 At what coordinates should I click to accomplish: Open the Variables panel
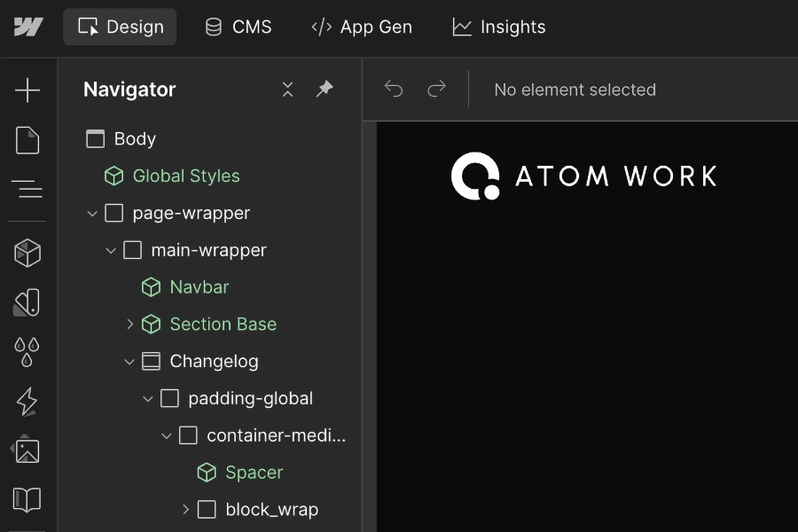tap(27, 351)
